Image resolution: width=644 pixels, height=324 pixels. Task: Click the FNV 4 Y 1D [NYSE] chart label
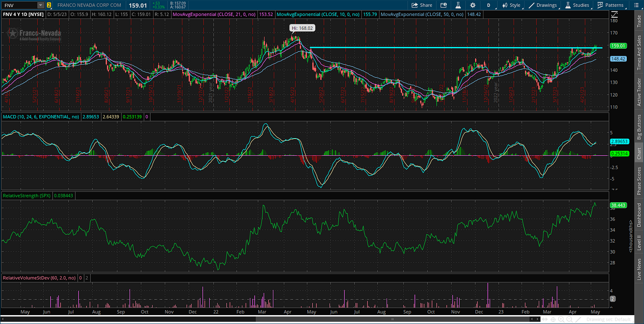point(24,14)
